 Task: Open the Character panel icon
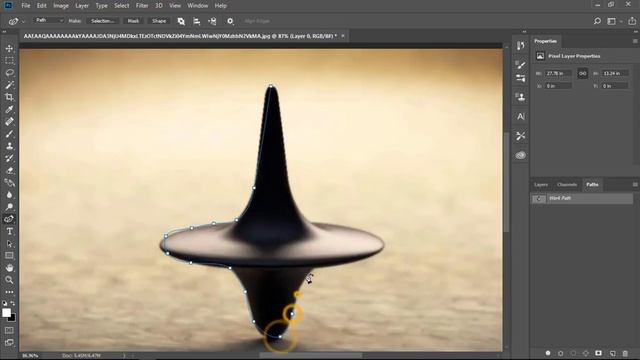[520, 117]
